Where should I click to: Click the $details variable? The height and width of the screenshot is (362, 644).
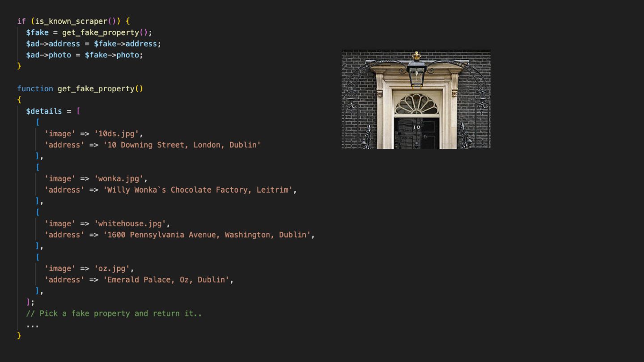[x=44, y=111]
